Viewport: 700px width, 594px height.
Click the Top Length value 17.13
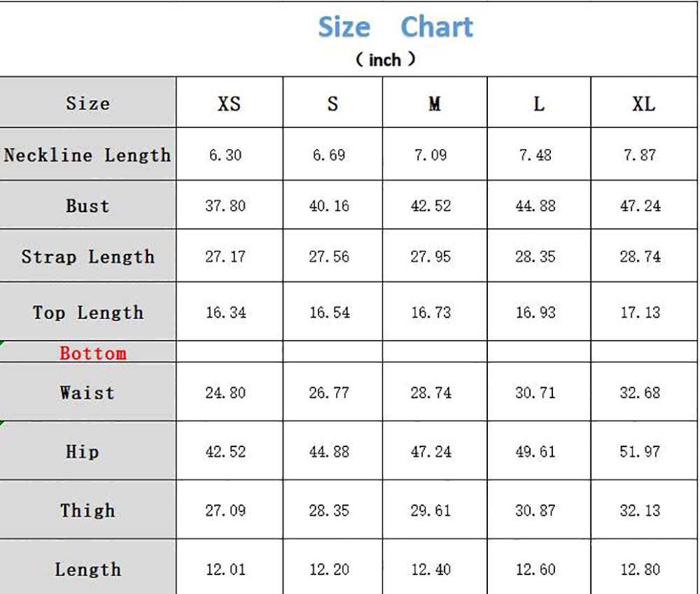(x=640, y=312)
